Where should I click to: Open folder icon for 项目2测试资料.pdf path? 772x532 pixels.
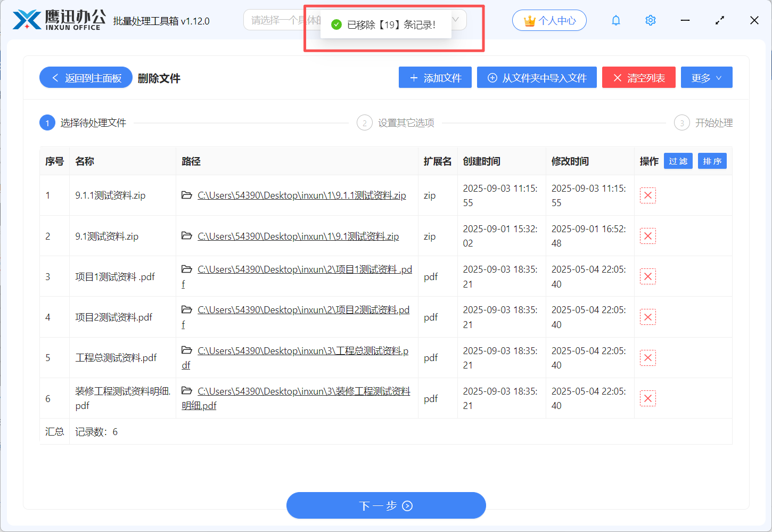[187, 309]
